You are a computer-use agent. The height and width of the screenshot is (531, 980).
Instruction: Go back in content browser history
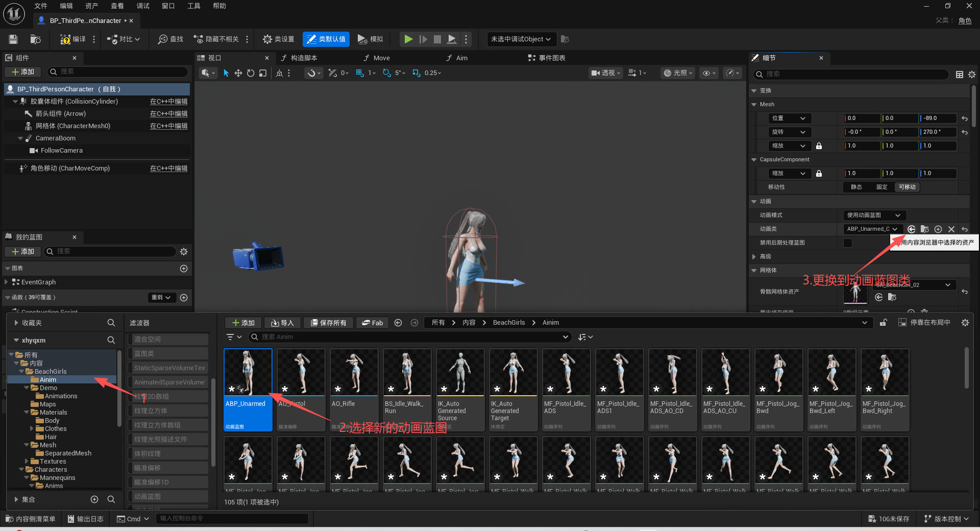[x=398, y=323]
